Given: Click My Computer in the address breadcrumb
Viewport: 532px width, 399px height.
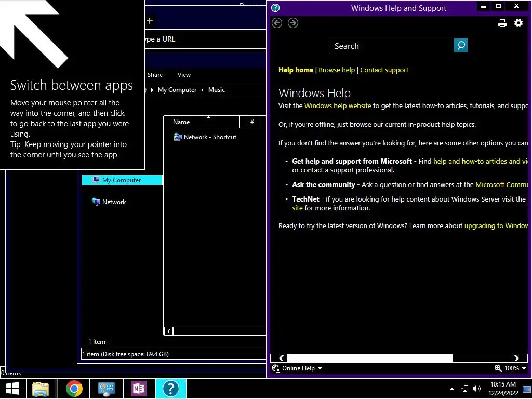Looking at the screenshot, I should [x=177, y=90].
